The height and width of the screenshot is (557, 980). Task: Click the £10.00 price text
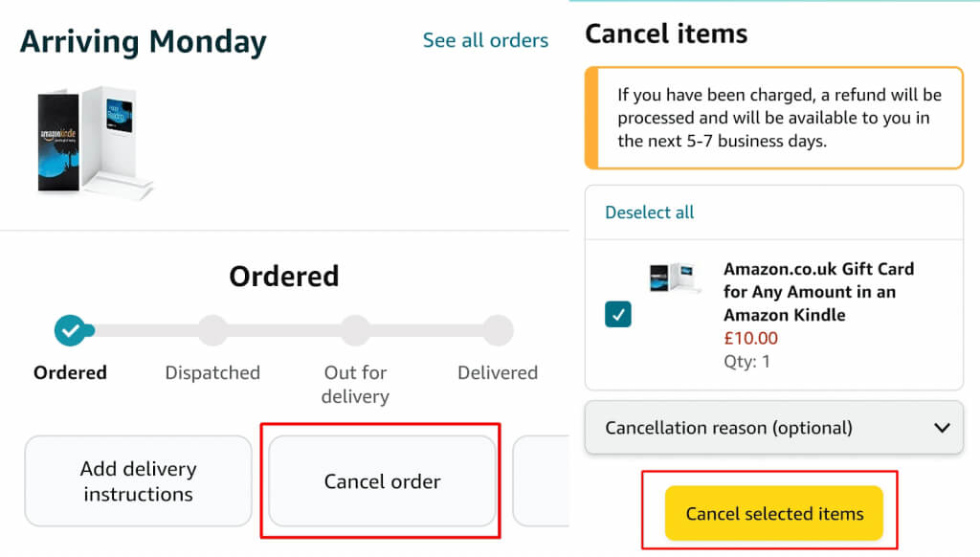(x=750, y=338)
